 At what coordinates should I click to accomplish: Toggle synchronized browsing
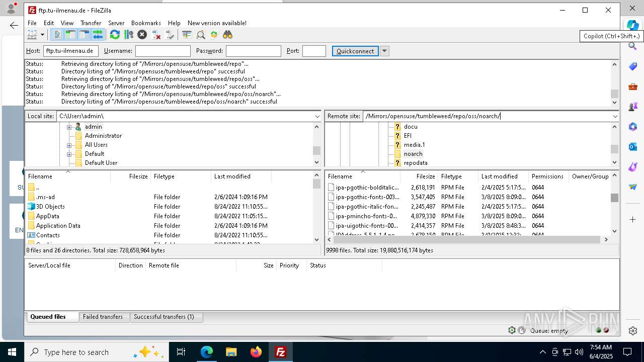click(x=214, y=35)
